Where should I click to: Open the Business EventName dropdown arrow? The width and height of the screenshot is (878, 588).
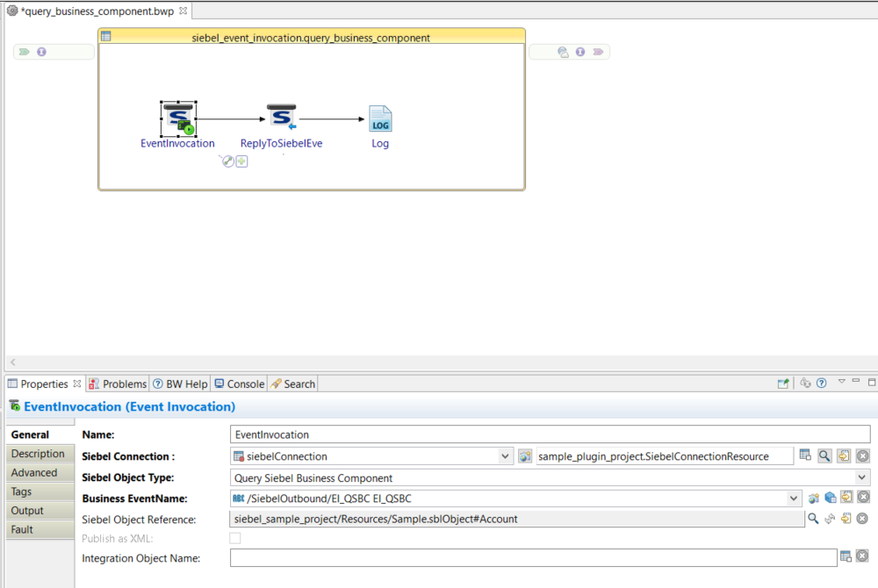794,498
